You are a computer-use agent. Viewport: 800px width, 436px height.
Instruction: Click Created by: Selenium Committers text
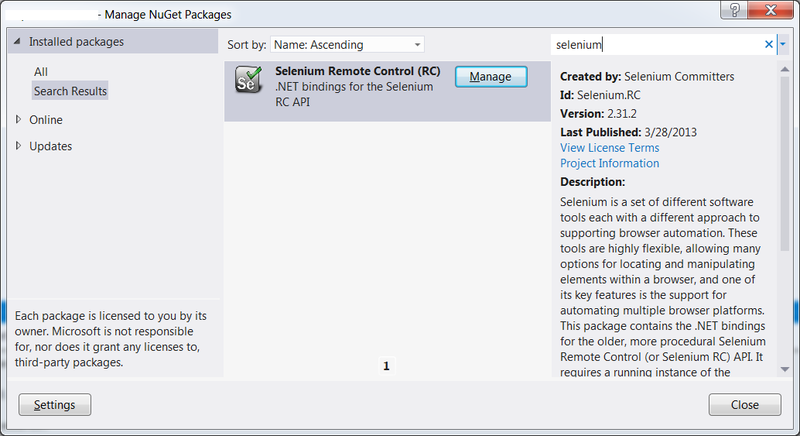pos(647,76)
